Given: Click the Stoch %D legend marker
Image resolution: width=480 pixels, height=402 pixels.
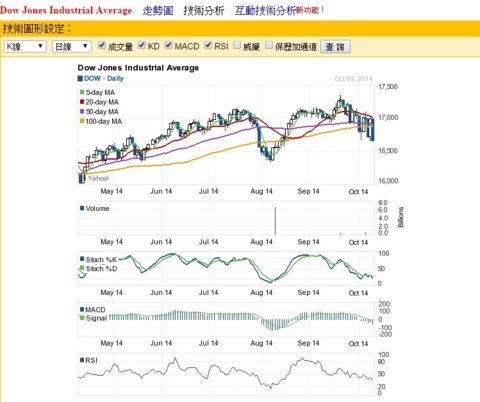Looking at the screenshot, I should pyautogui.click(x=82, y=268).
